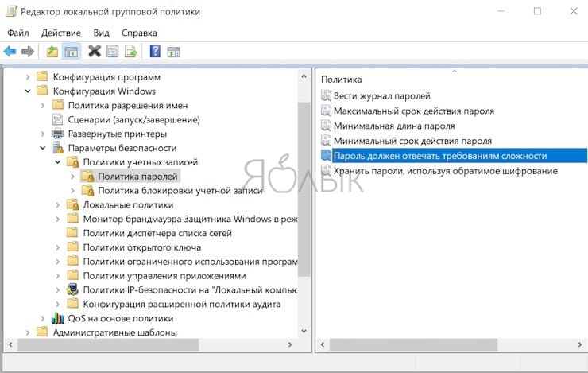The width and height of the screenshot is (588, 373).
Task: Expand the Политика разрешения имен node
Action: pos(43,106)
